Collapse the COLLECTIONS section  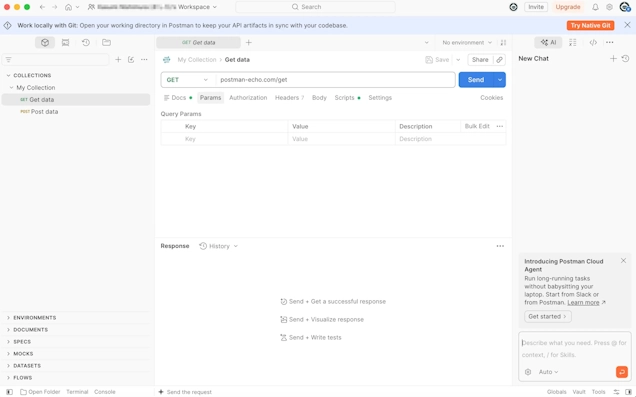click(8, 75)
